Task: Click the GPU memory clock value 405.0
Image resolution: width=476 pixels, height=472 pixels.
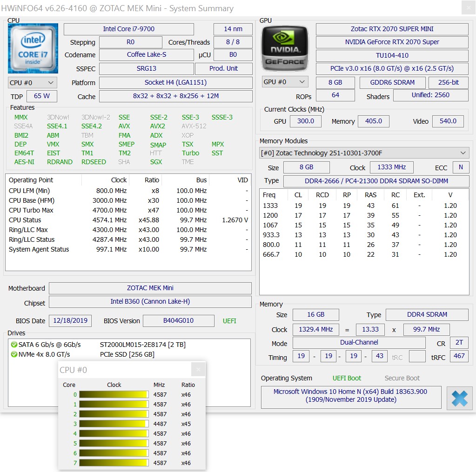Action: (373, 121)
